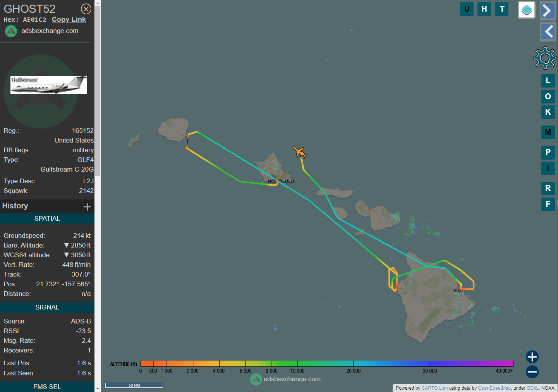Click the scrollbar up arrow
The width and height of the screenshot is (558, 392).
pyautogui.click(x=98, y=3)
